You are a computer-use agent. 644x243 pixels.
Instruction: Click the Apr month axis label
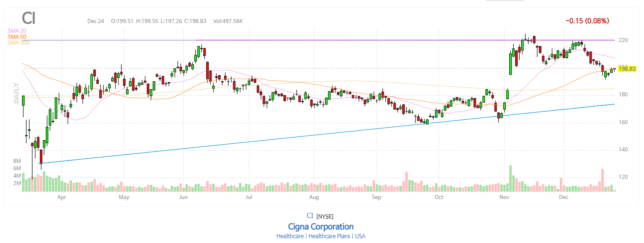click(61, 197)
